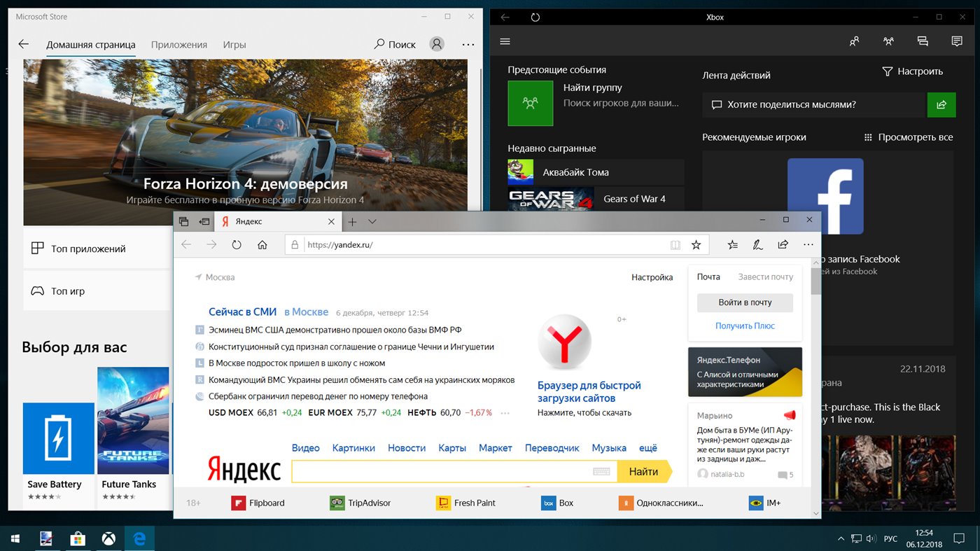The height and width of the screenshot is (551, 980).
Task: Close the Яндекс tab
Action: 332,221
